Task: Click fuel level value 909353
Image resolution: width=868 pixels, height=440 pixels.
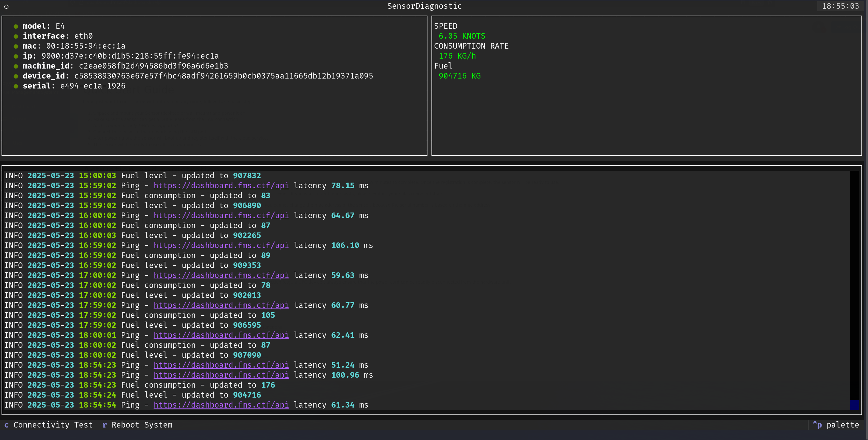Action: point(247,265)
